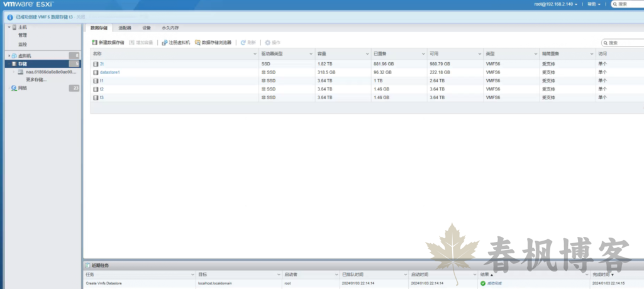This screenshot has width=644, height=289.
Task: Click the magnifier icon in the datastore search box
Action: click(x=606, y=43)
